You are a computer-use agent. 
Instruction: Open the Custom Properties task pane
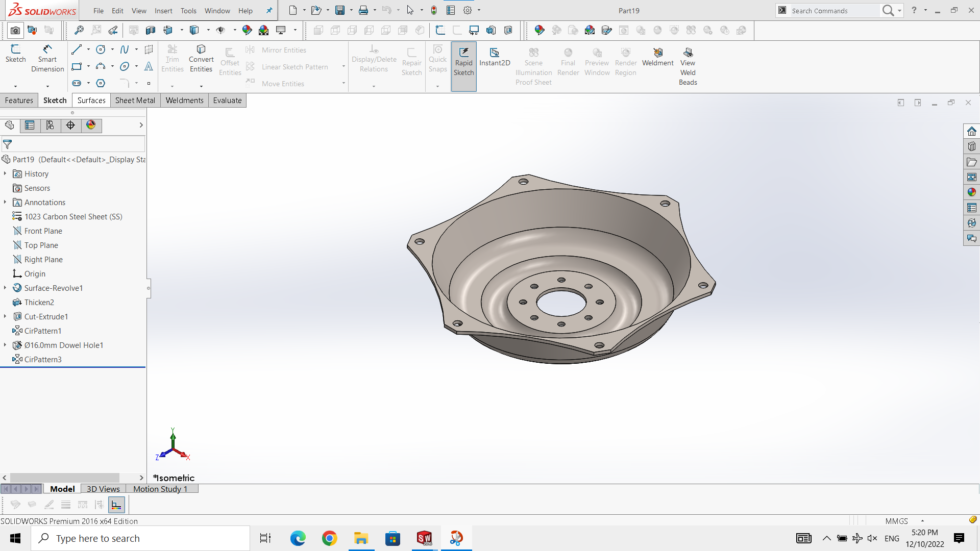click(971, 208)
